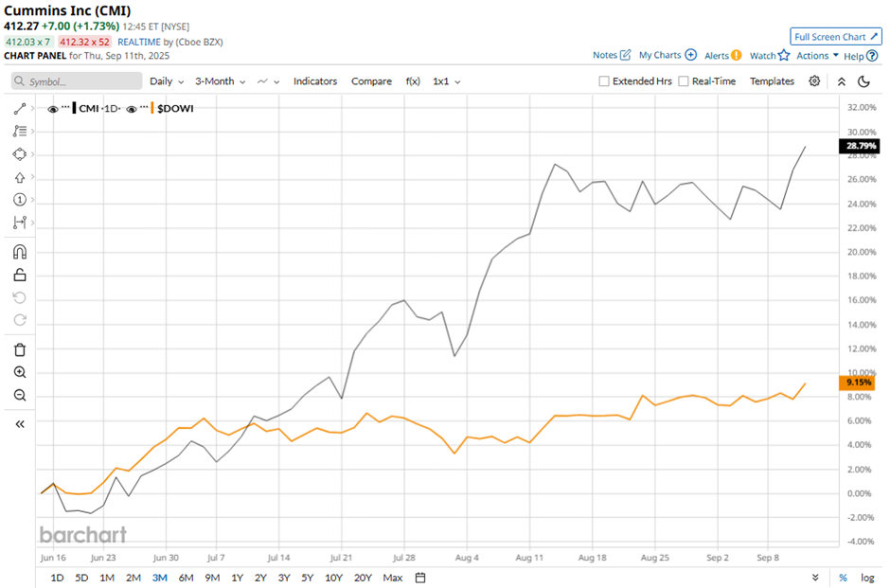Select the 6M time range
890x588 pixels.
coord(186,578)
